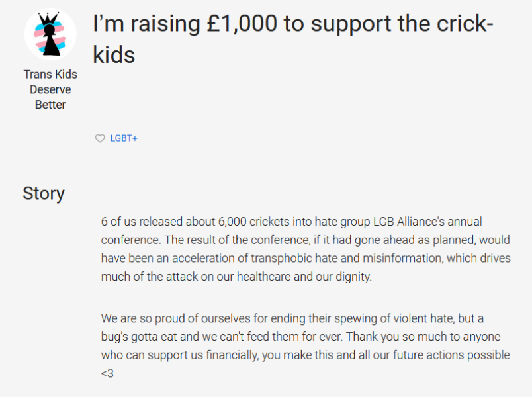Select the organizer name Trans Kids Deserve Better
The width and height of the screenshot is (532, 397).
pyautogui.click(x=50, y=89)
